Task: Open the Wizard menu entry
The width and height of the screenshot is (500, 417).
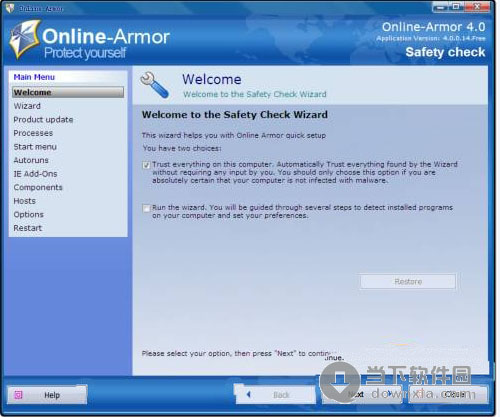Action: click(x=27, y=106)
